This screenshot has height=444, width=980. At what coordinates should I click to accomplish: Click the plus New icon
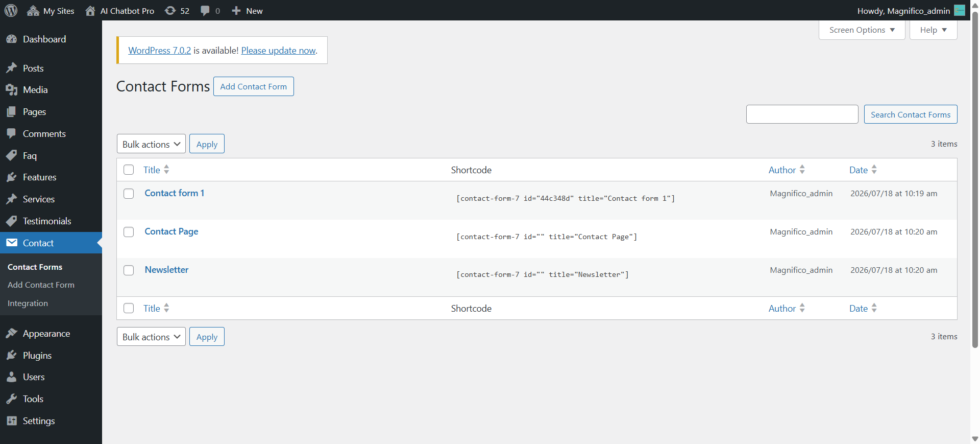pyautogui.click(x=236, y=11)
